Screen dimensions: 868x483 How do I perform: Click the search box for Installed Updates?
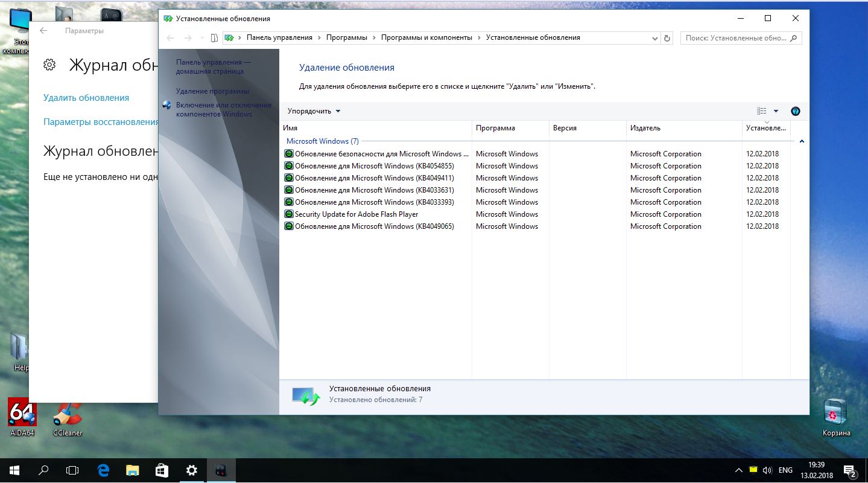[741, 38]
